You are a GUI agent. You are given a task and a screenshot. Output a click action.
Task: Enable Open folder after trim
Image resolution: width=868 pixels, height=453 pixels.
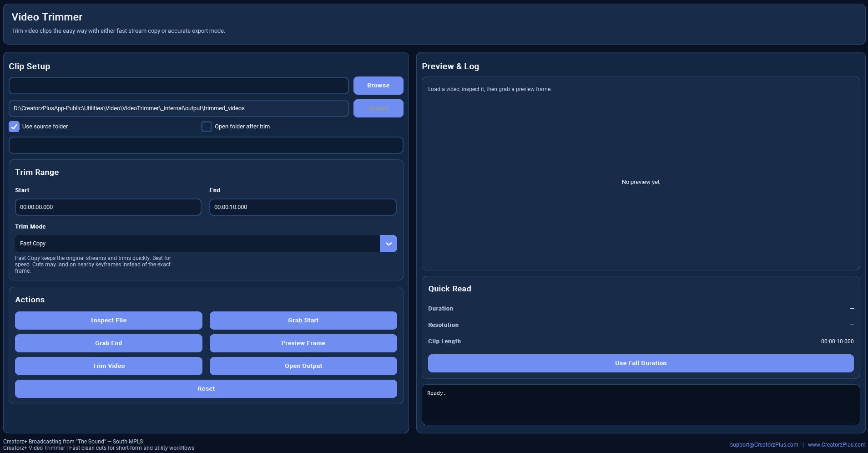(x=207, y=127)
